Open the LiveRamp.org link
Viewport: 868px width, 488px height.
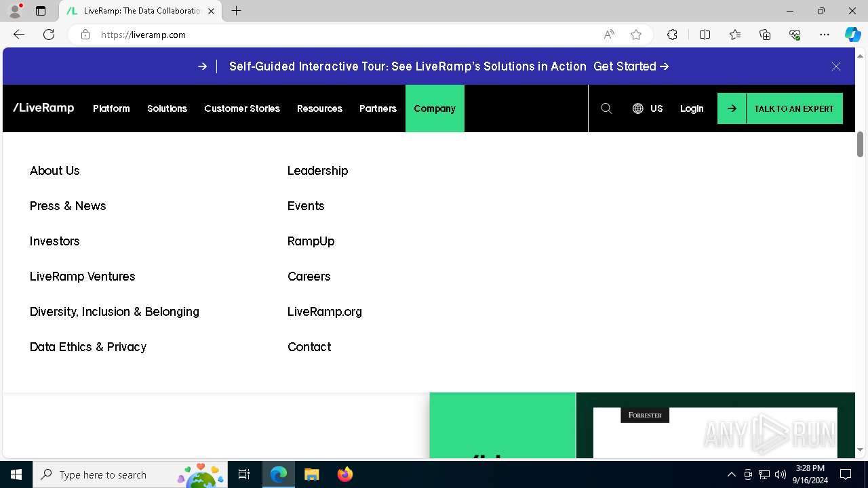[x=324, y=312]
